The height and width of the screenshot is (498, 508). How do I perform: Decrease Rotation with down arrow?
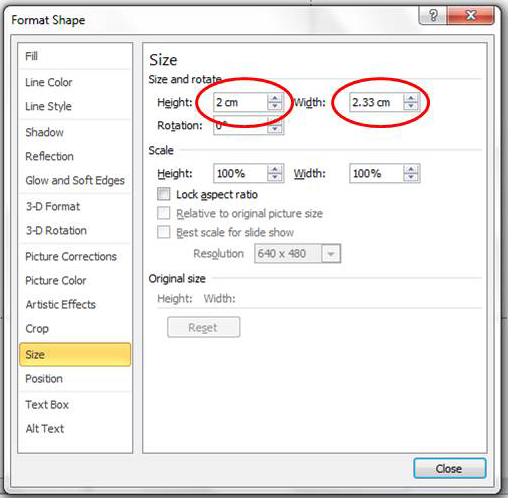coord(275,129)
